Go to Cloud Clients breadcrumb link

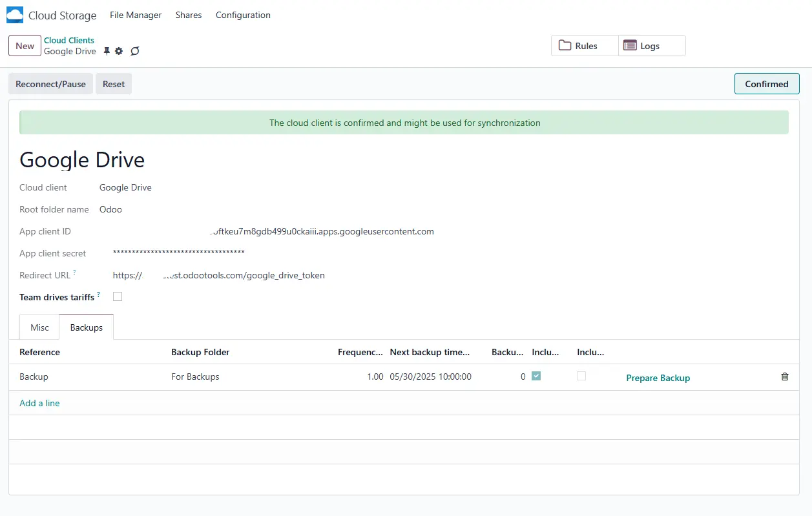69,40
